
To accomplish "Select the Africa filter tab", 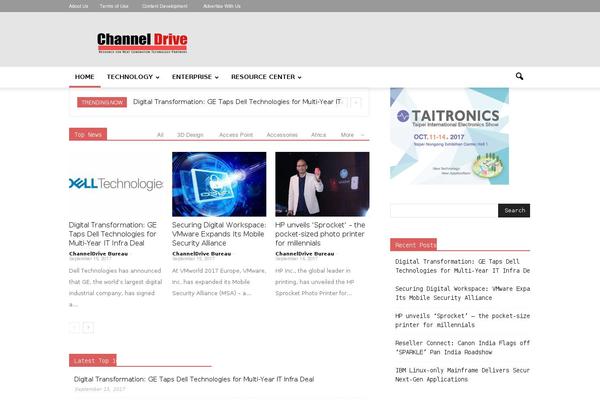I will 318,135.
